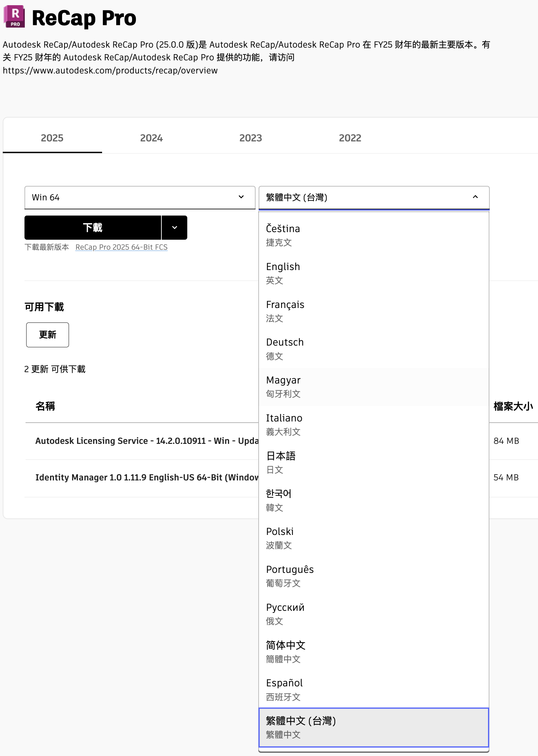Viewport: 538px width, 756px height.
Task: Pick 简体中文 from the language dropdown
Action: click(x=374, y=651)
